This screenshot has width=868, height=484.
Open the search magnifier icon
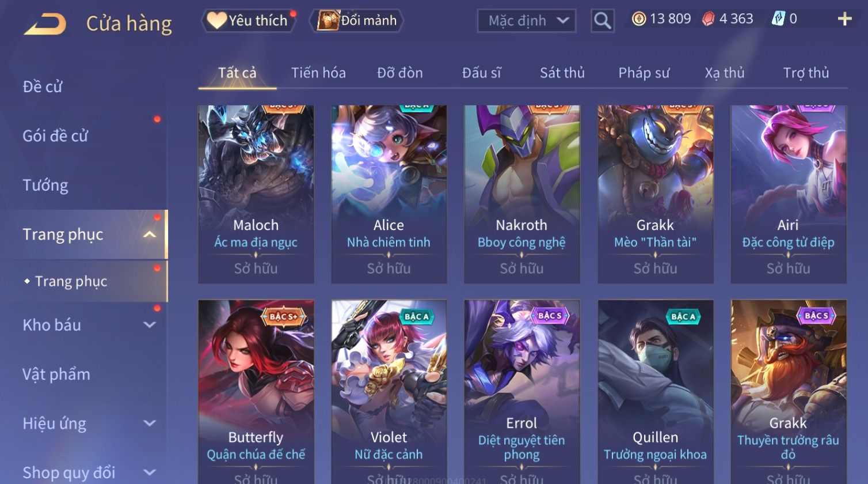coord(602,21)
